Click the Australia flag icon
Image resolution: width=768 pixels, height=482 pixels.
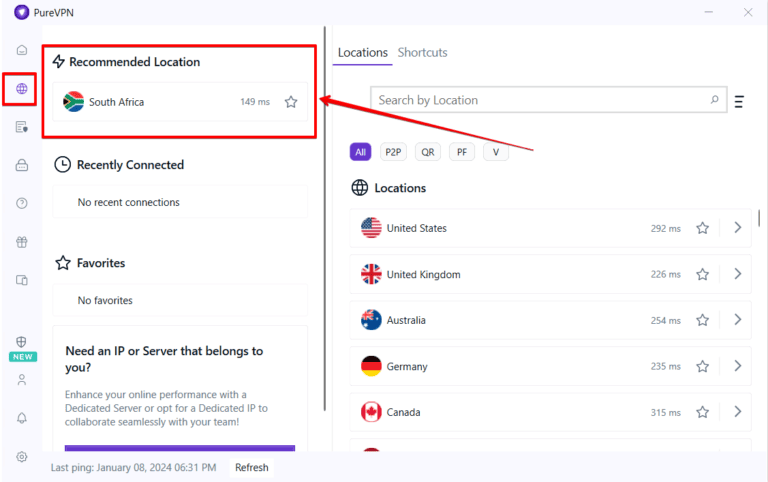(371, 320)
